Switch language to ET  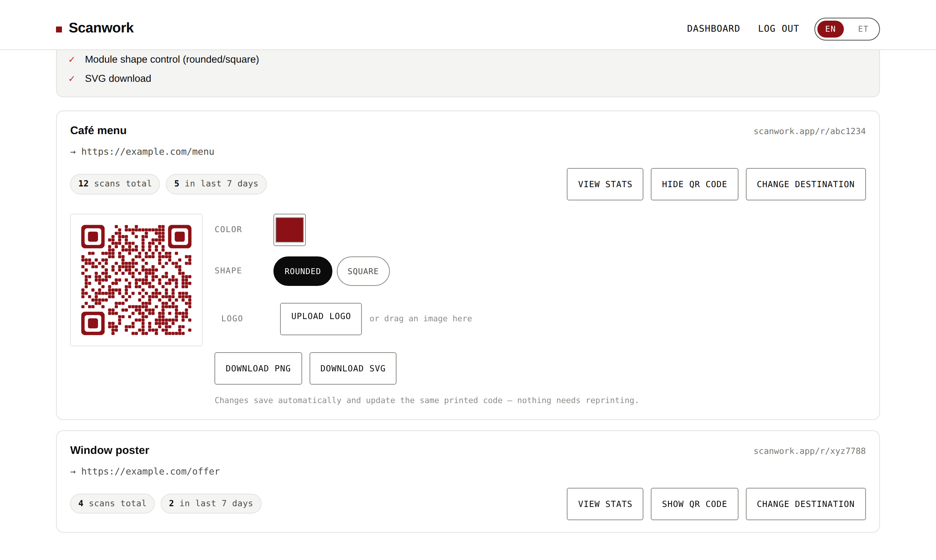click(863, 29)
